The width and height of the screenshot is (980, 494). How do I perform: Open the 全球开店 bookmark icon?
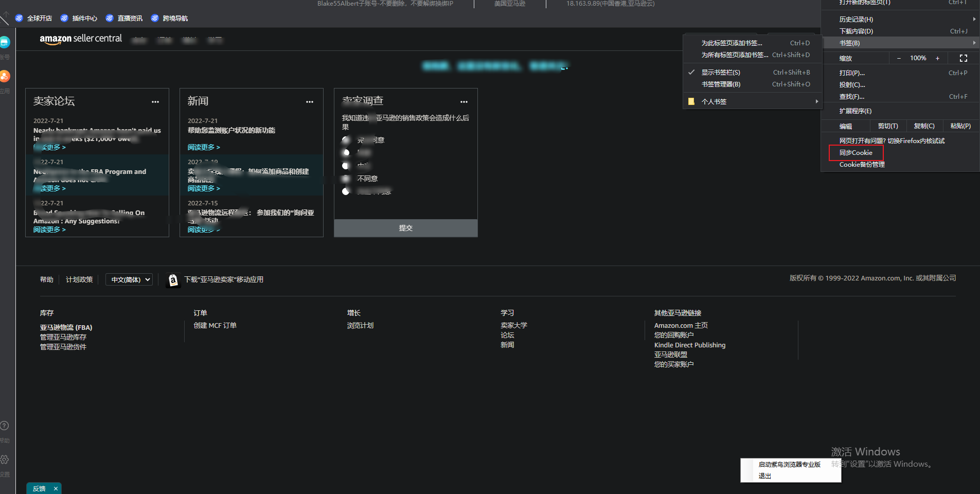(19, 18)
